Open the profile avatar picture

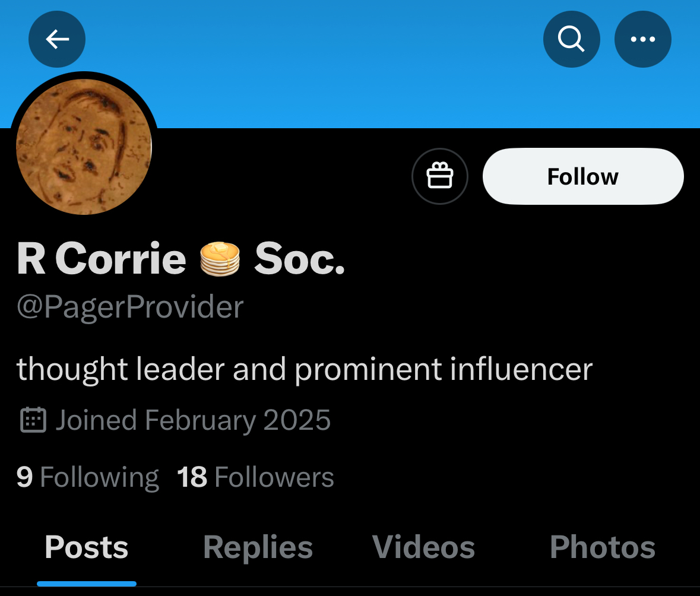tap(84, 146)
